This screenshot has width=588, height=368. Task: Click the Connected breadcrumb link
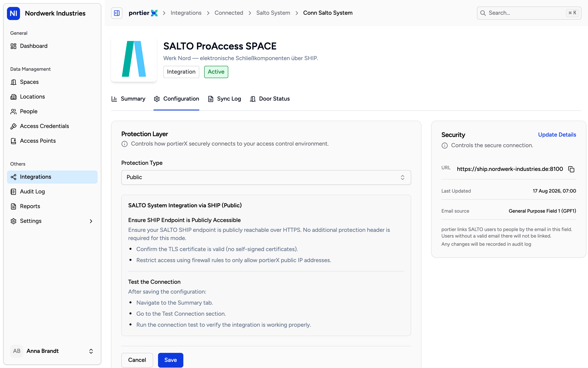[x=229, y=13]
